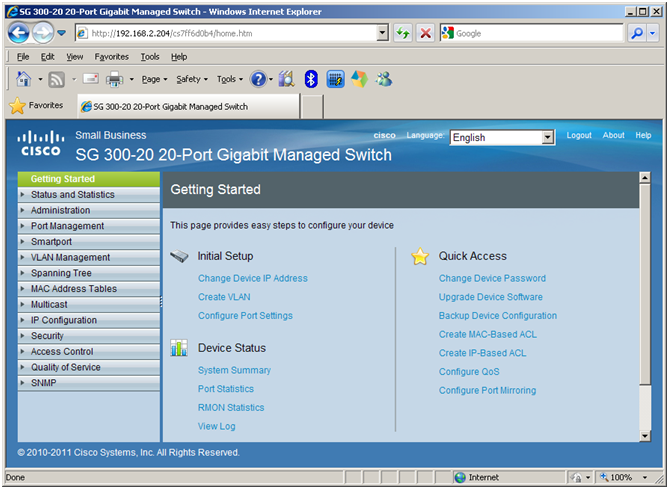Open the zoom level 100% dropdown

645,477
